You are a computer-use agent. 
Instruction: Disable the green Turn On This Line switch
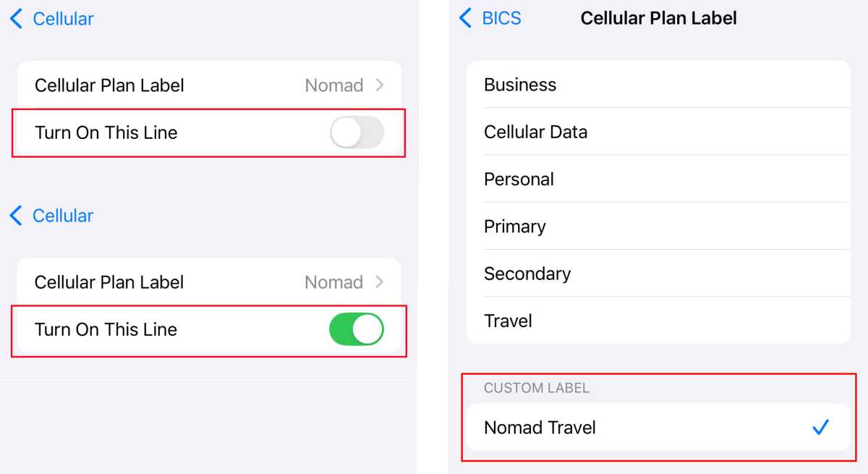click(x=356, y=329)
